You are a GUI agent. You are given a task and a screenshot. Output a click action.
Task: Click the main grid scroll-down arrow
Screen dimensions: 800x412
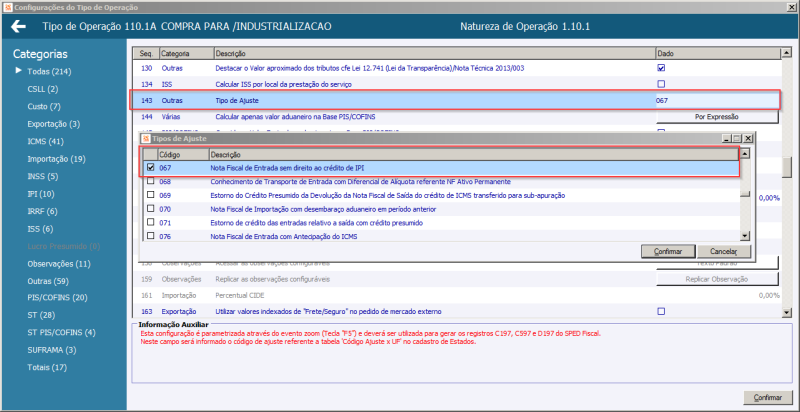pos(786,314)
